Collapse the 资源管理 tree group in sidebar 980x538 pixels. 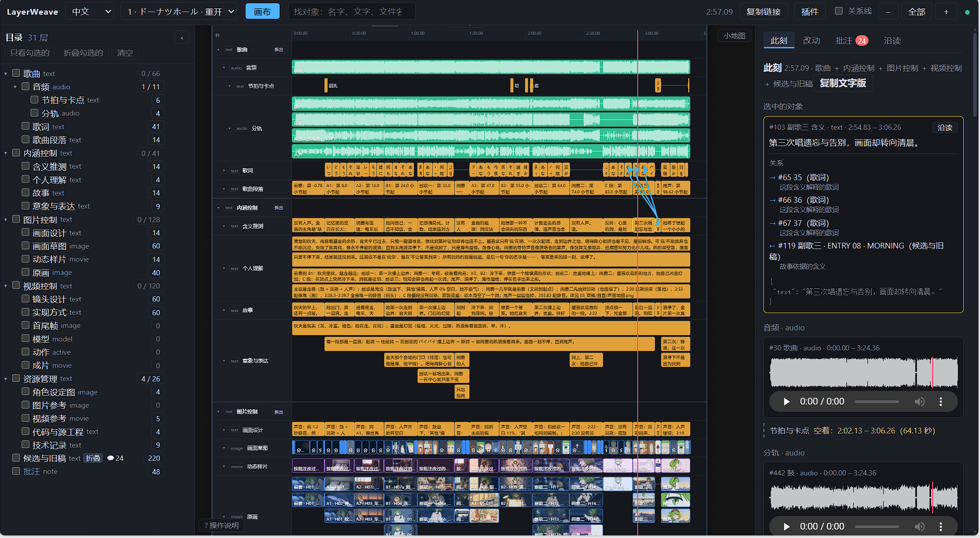tap(6, 379)
